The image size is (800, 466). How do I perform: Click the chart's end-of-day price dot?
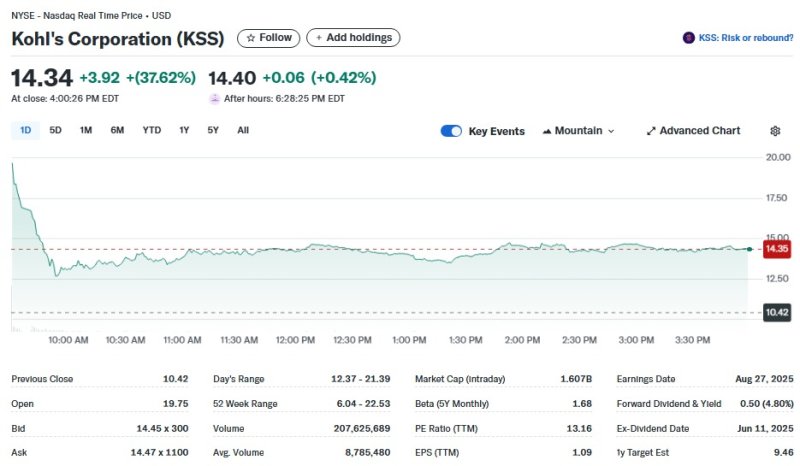pos(749,249)
